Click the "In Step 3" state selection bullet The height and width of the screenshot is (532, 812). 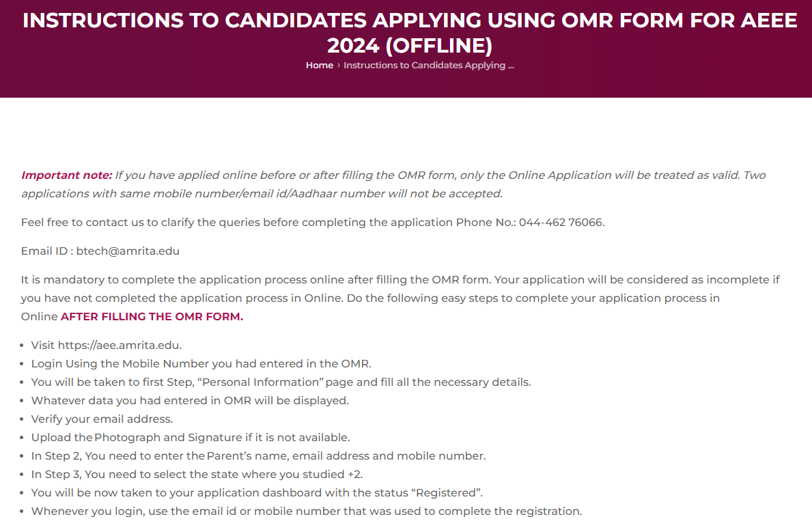coord(203,474)
